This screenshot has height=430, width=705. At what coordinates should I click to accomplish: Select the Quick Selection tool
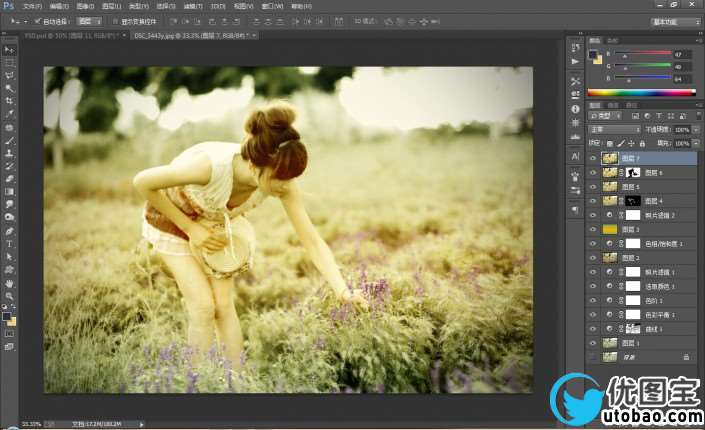(x=9, y=88)
